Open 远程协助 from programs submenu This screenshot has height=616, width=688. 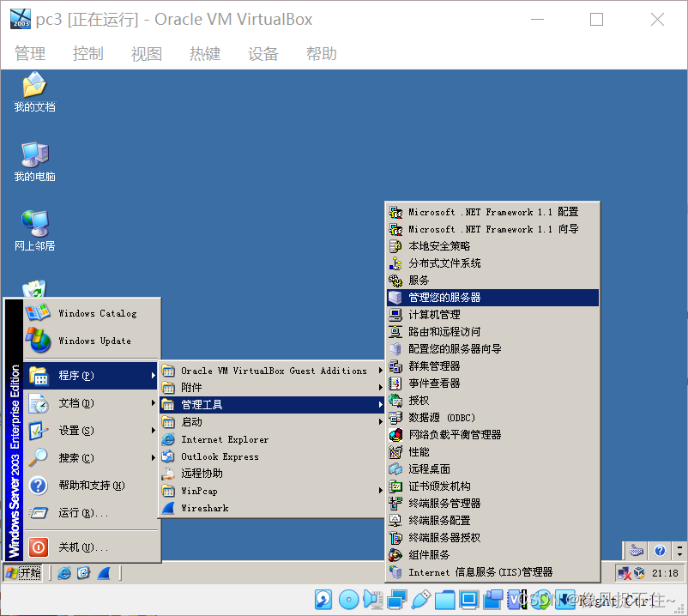coord(271,474)
